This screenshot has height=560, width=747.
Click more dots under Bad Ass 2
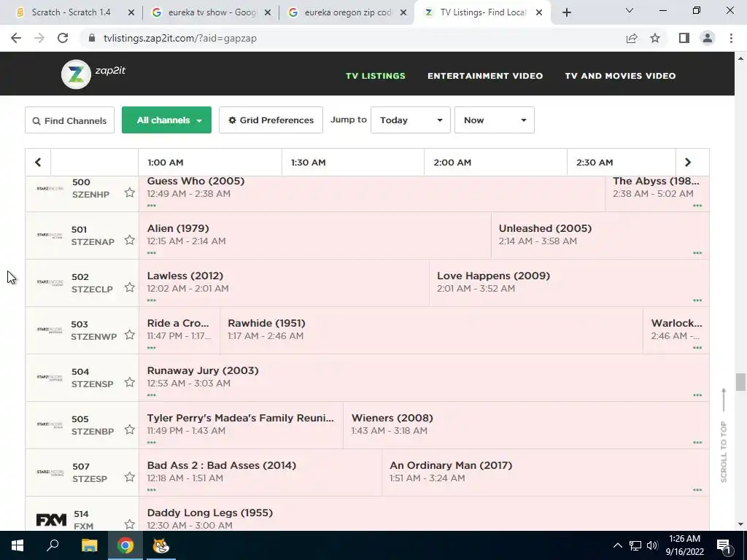152,490
